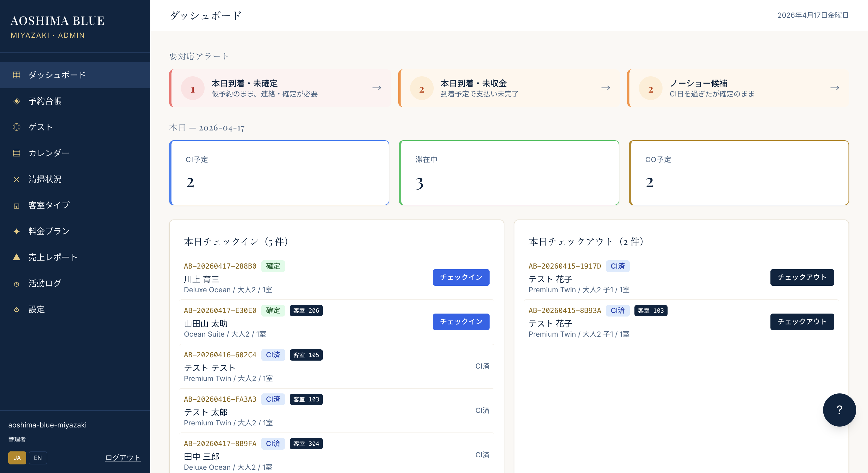Click the 客室 304 room badge
Image resolution: width=868 pixels, height=473 pixels.
click(x=306, y=444)
